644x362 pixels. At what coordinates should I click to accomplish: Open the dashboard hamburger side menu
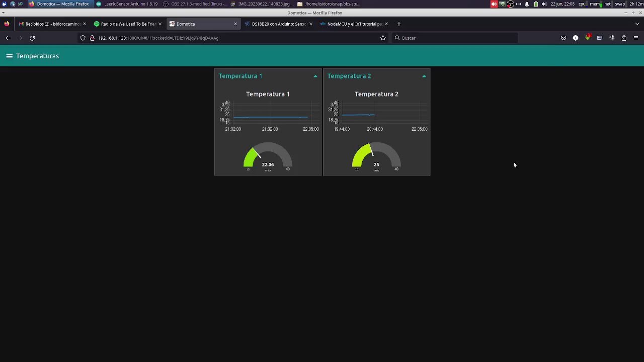tap(9, 56)
